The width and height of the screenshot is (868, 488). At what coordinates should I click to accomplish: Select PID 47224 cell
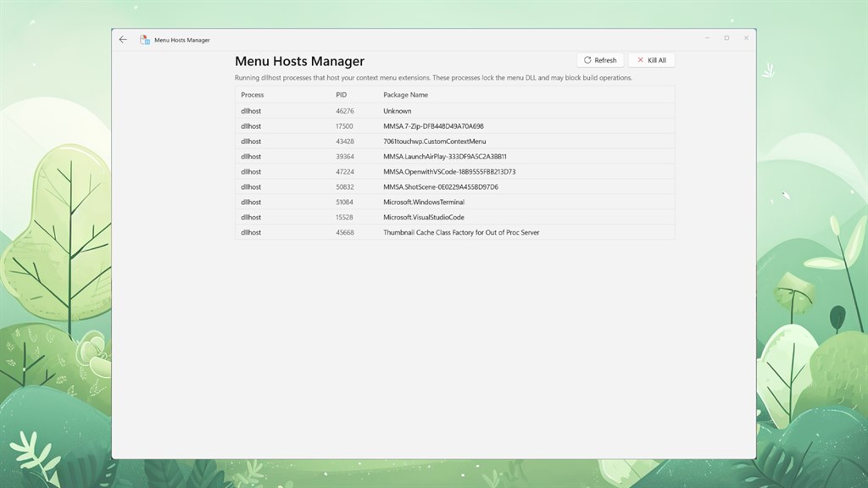pos(345,171)
